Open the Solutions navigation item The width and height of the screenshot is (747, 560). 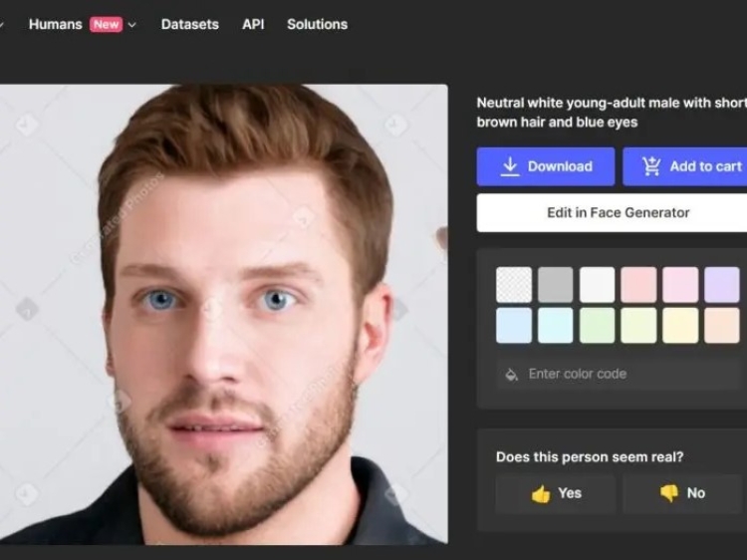[317, 24]
